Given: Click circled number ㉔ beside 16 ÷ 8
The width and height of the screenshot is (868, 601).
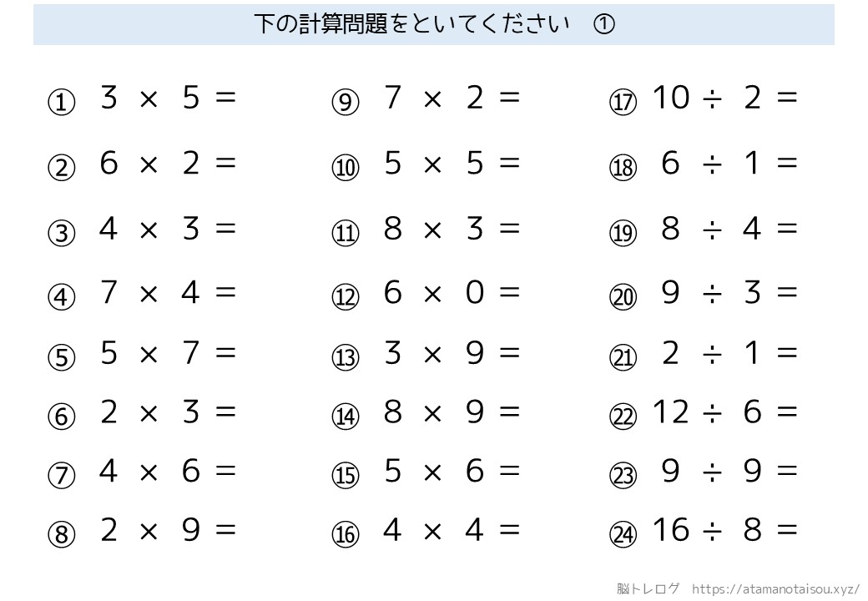Looking at the screenshot, I should tap(623, 534).
